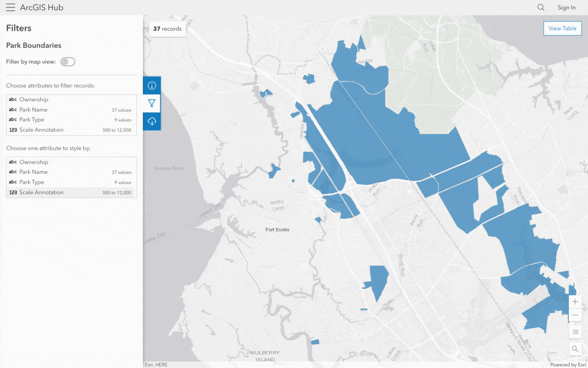Screen dimensions: 588x368
Task: Open search from the top navigation magnifier
Action: point(540,7)
